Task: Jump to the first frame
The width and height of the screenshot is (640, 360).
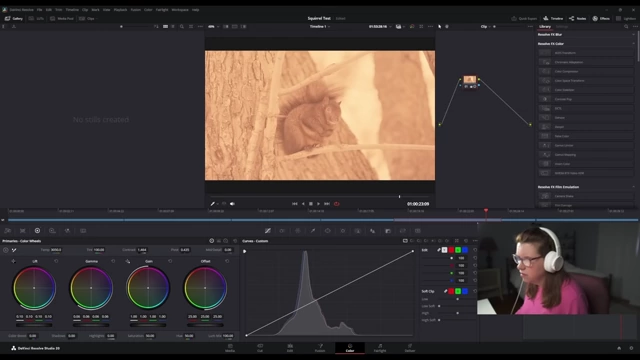Action: pos(295,204)
